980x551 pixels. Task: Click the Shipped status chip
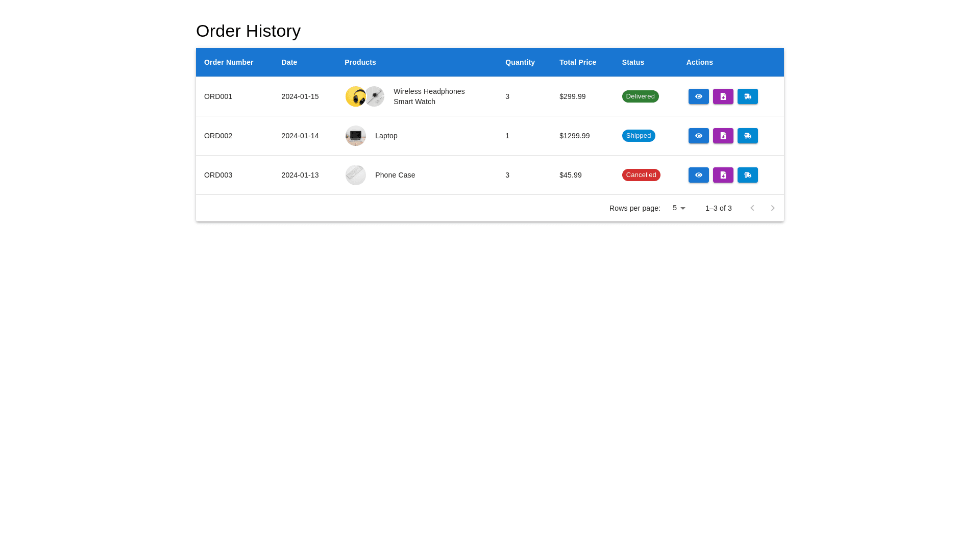click(638, 136)
